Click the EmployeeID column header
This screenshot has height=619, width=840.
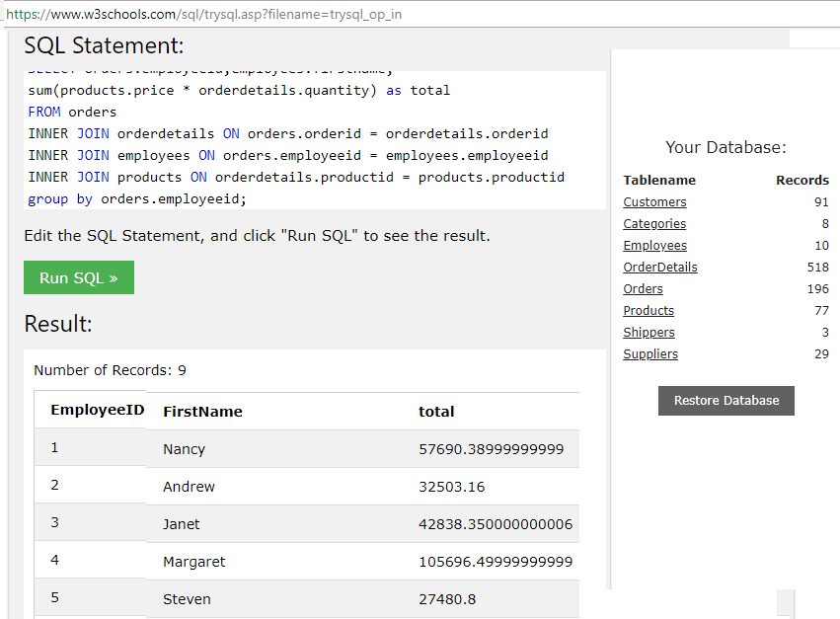pos(97,410)
